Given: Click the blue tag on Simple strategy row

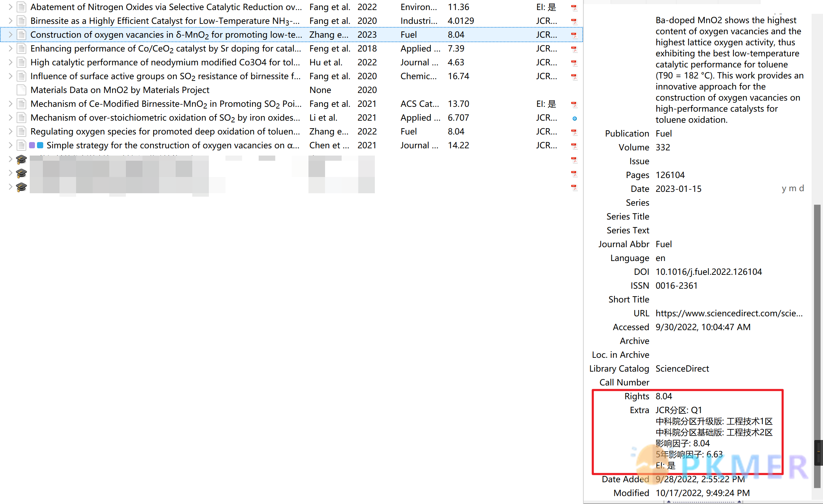Looking at the screenshot, I should pos(40,145).
